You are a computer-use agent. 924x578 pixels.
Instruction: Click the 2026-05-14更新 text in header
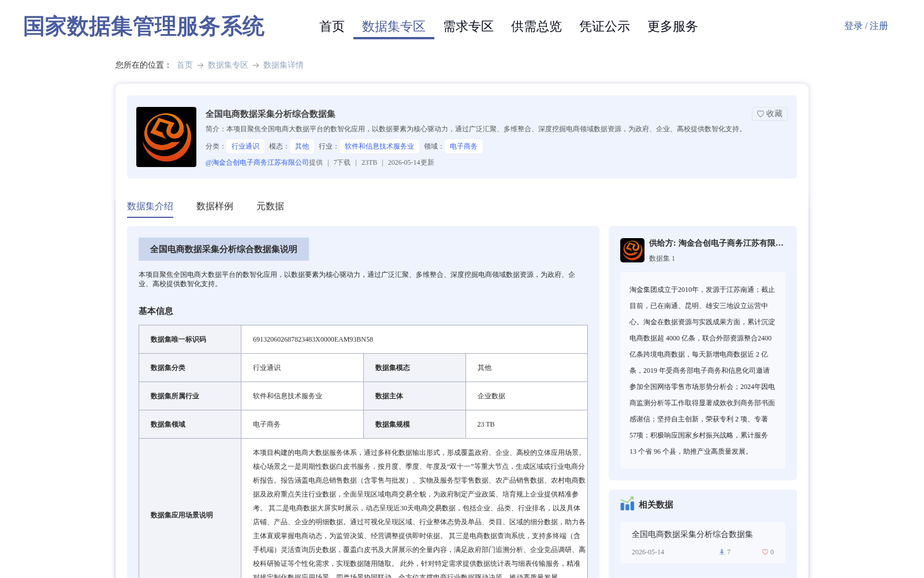point(411,162)
